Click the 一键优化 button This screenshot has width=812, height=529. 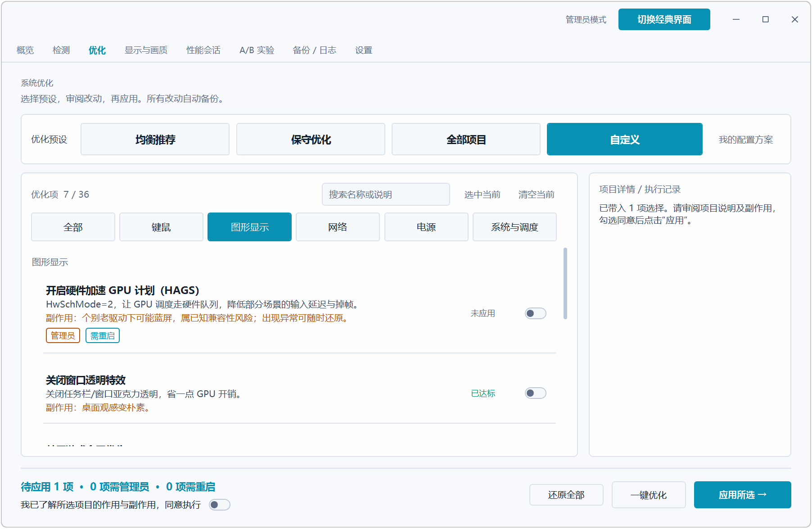649,495
